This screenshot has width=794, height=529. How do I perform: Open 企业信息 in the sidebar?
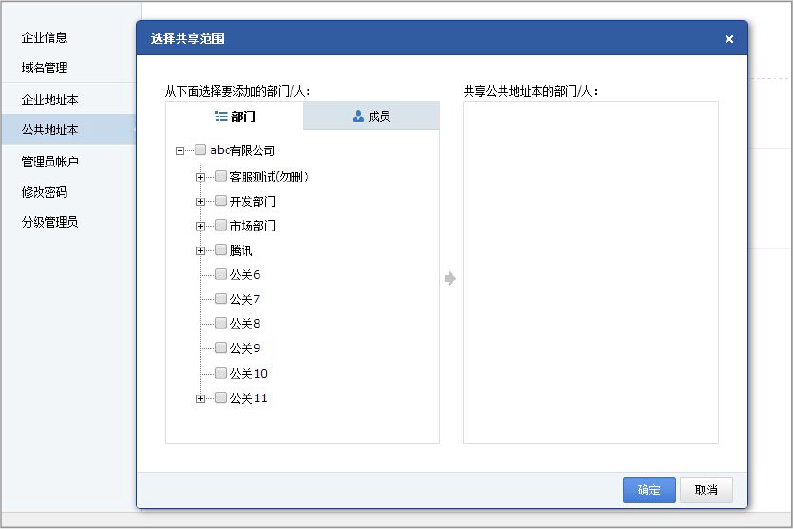[45, 37]
